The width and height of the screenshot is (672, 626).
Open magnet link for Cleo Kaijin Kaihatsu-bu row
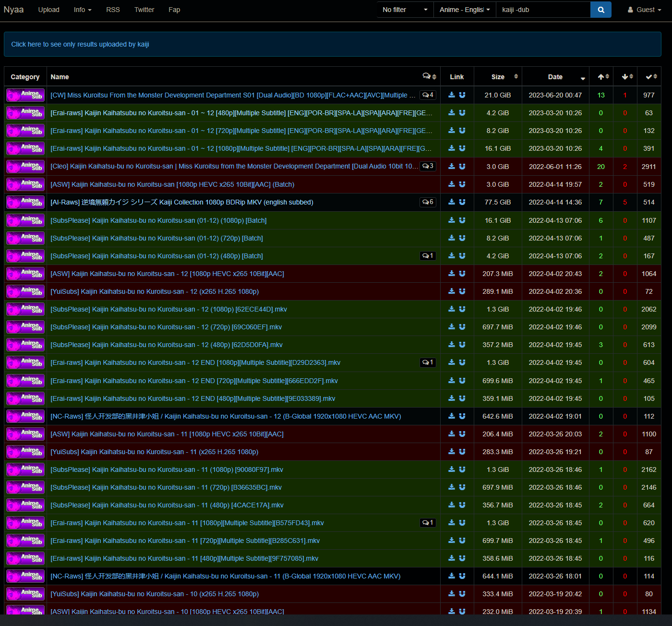(462, 167)
